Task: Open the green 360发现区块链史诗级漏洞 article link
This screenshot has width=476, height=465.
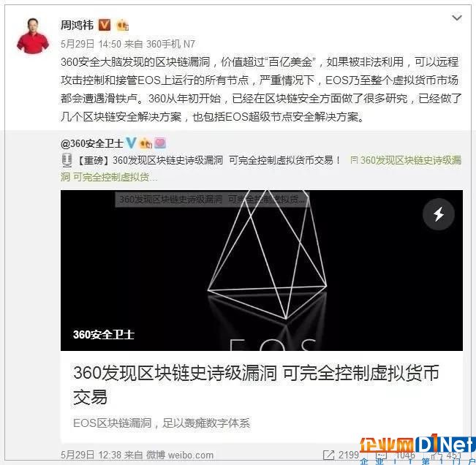Action: tap(406, 160)
